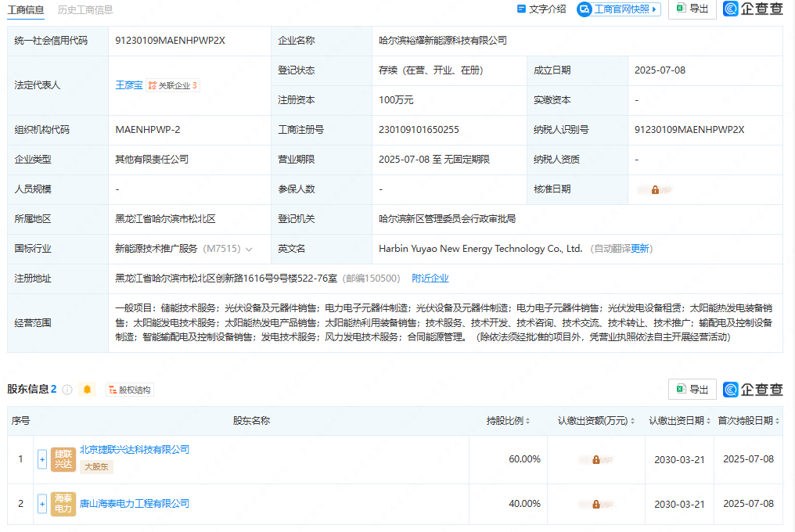Click 更新 link next to auto translation

pyautogui.click(x=640, y=249)
